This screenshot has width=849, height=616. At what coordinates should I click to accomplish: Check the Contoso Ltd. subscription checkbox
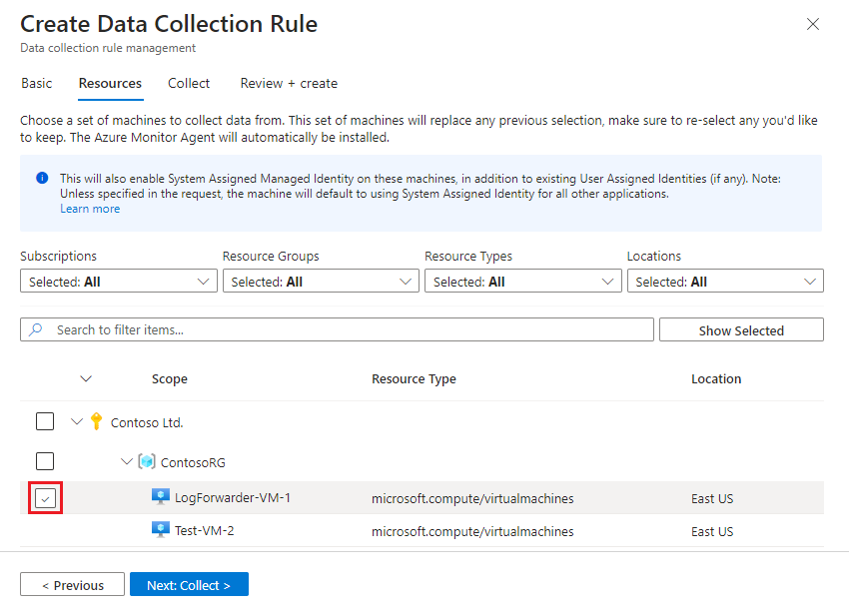point(45,421)
